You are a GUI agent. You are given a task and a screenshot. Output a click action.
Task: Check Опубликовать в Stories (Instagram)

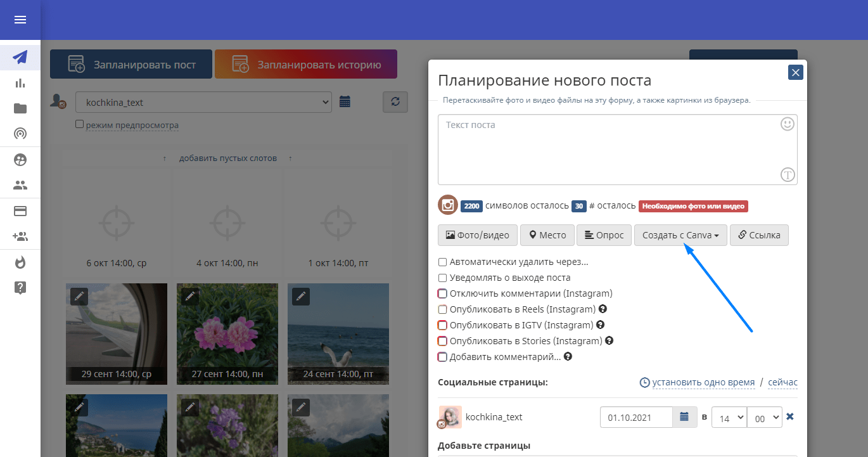click(442, 341)
